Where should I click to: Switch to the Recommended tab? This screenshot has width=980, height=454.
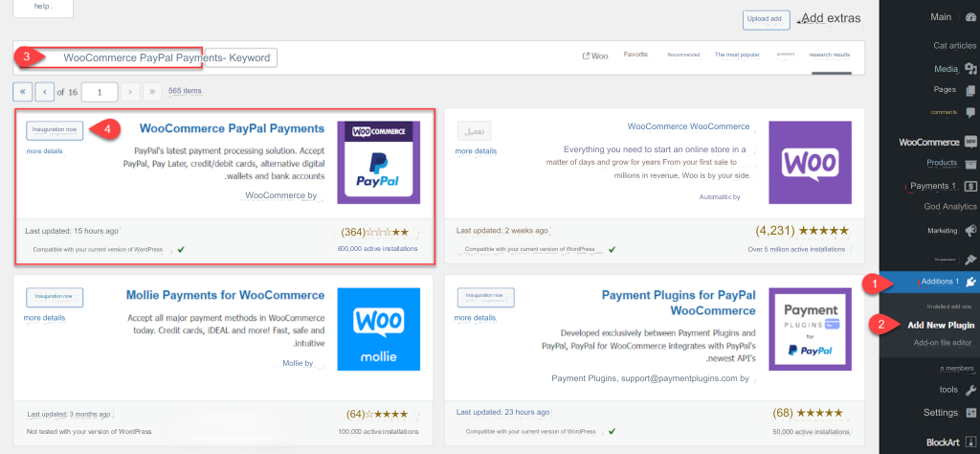pyautogui.click(x=683, y=55)
